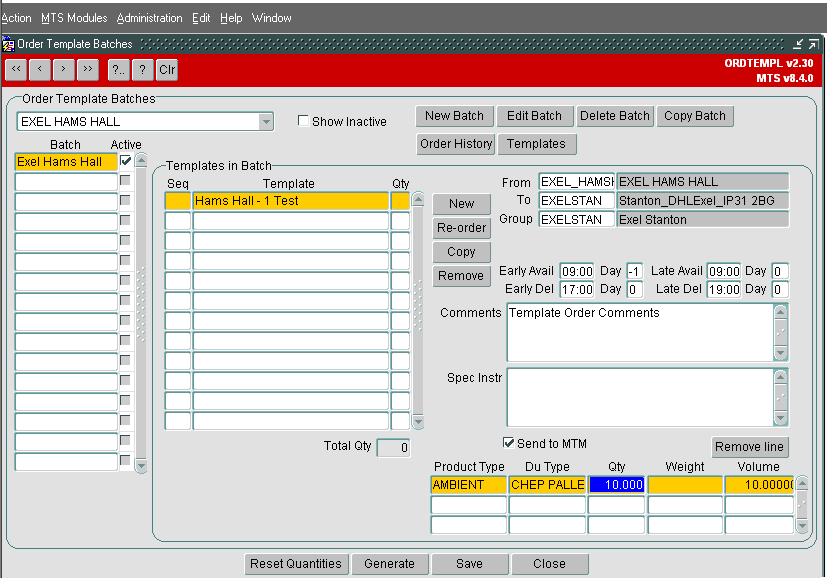This screenshot has width=827, height=578.
Task: Go to the first record with << button
Action: (x=16, y=70)
